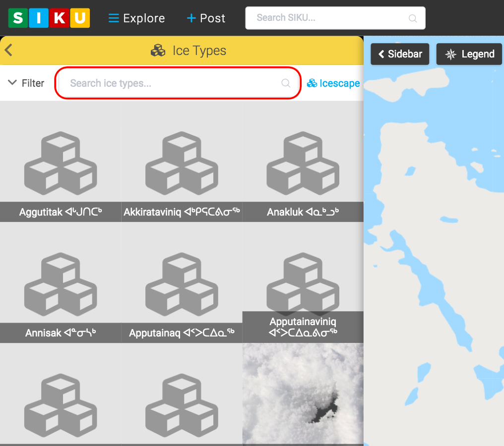Show the map Legend

pos(469,54)
